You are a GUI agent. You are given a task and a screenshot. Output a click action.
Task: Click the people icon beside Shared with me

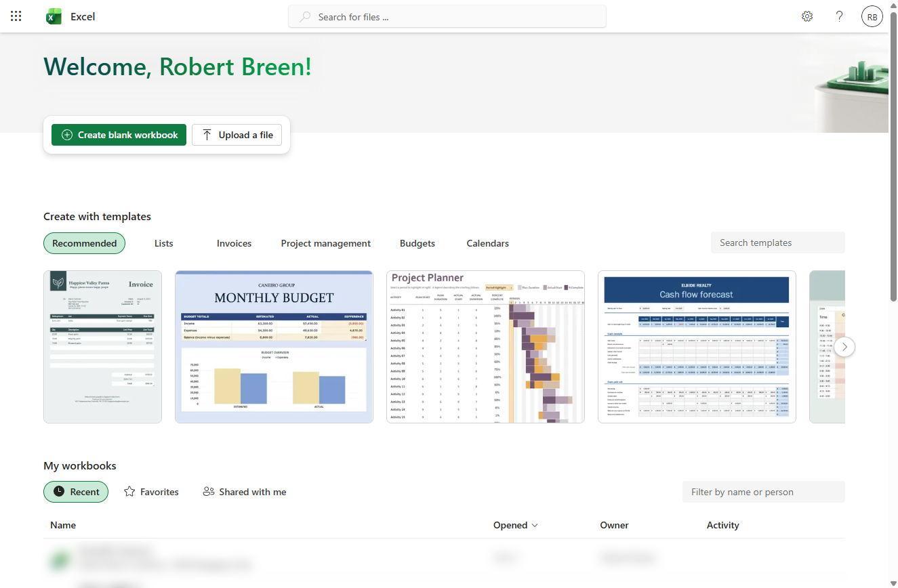[x=209, y=492]
